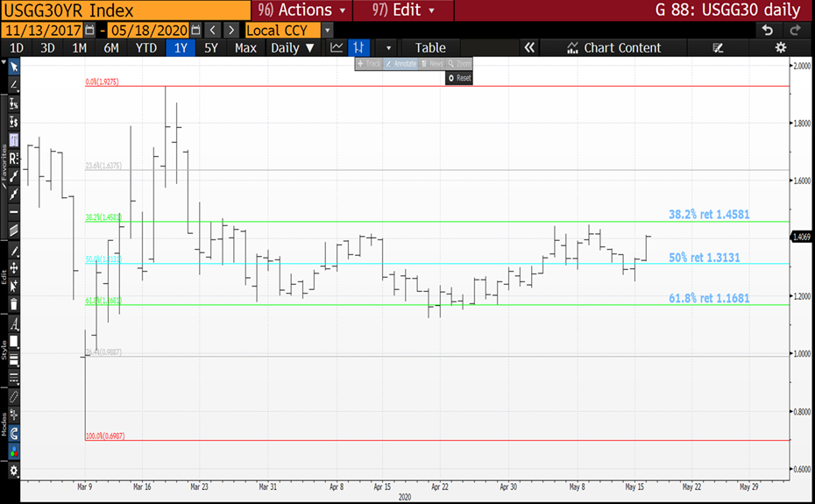The height and width of the screenshot is (504, 815).
Task: Click the edit pencil chart icon
Action: pos(718,48)
